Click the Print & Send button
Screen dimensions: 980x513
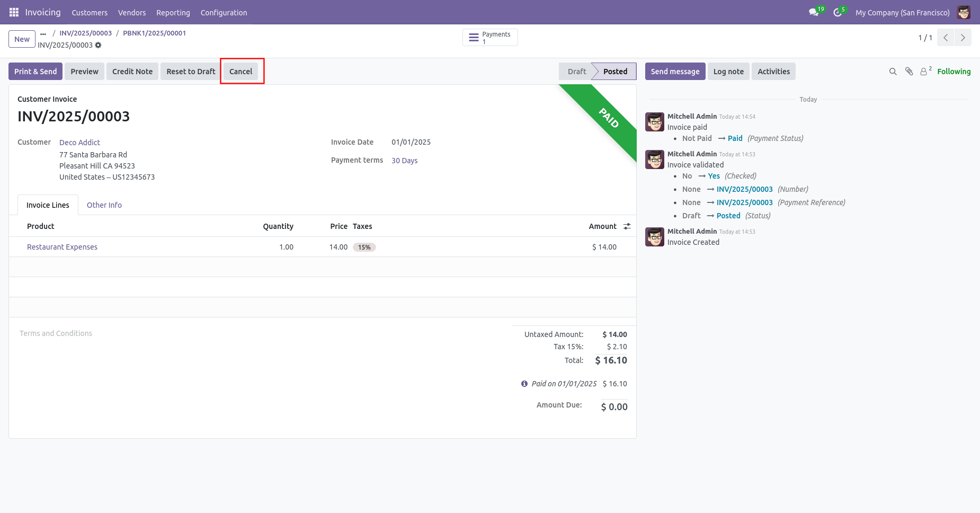click(35, 72)
